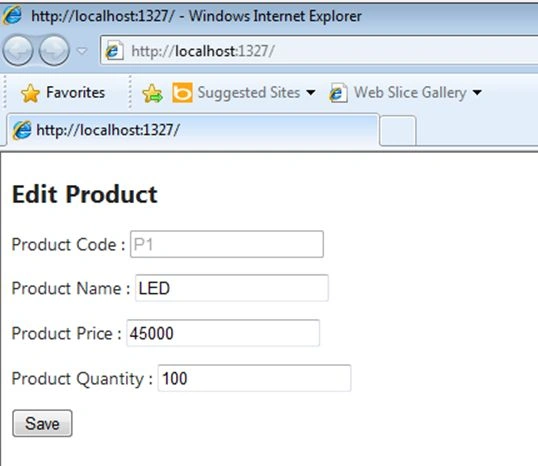Click the page icon in address bar

pos(114,51)
